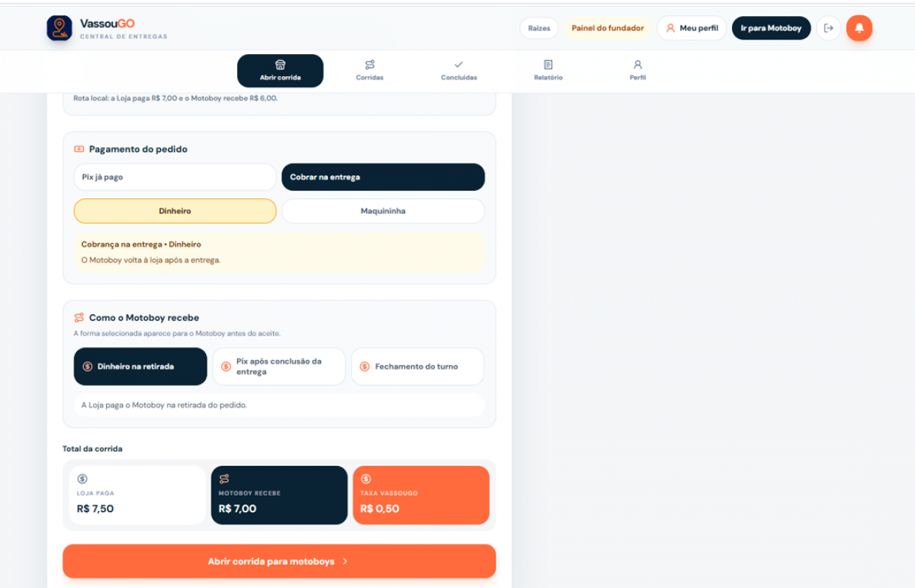Click the storefront icon above Abrir corrida
This screenshot has height=588, width=915.
coord(280,65)
